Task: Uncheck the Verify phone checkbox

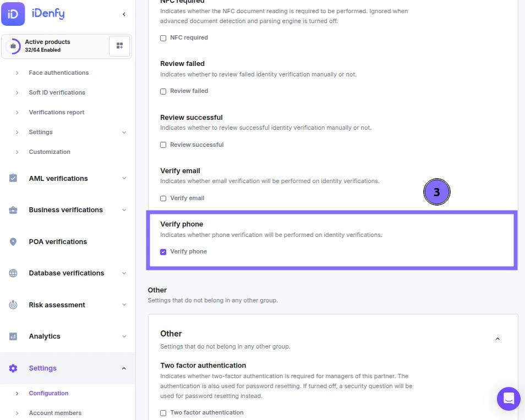Action: tap(163, 252)
